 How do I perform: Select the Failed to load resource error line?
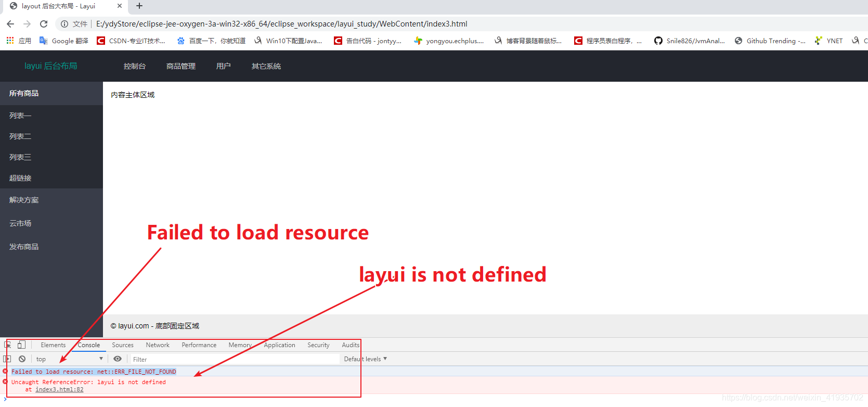pyautogui.click(x=94, y=372)
